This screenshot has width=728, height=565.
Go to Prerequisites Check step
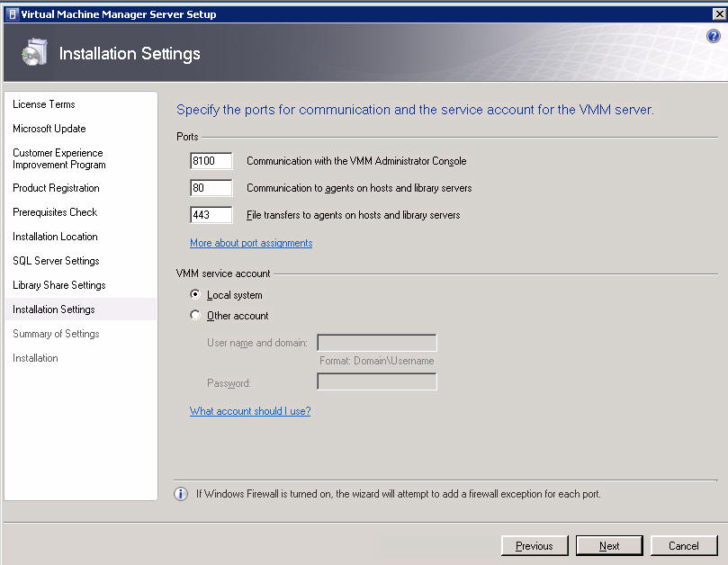[x=55, y=212]
